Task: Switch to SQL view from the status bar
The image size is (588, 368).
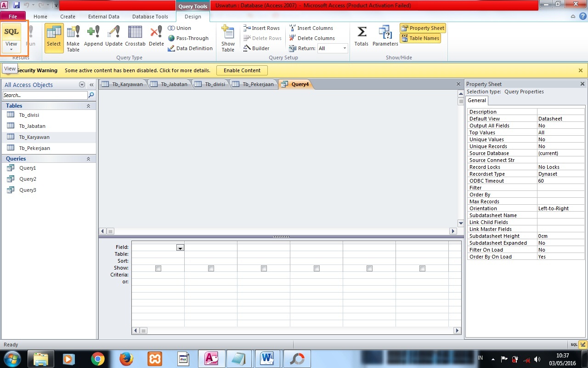Action: pyautogui.click(x=574, y=345)
